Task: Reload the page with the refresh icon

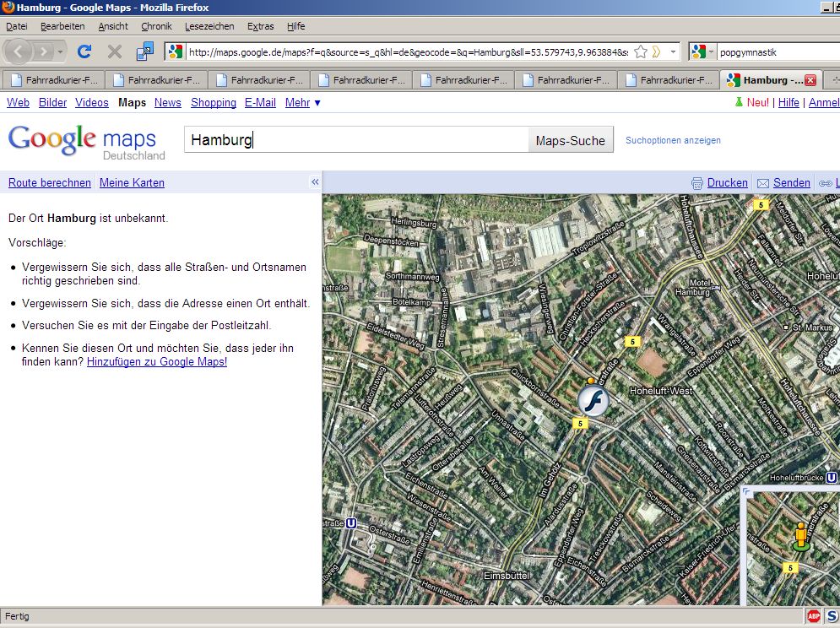Action: point(84,51)
